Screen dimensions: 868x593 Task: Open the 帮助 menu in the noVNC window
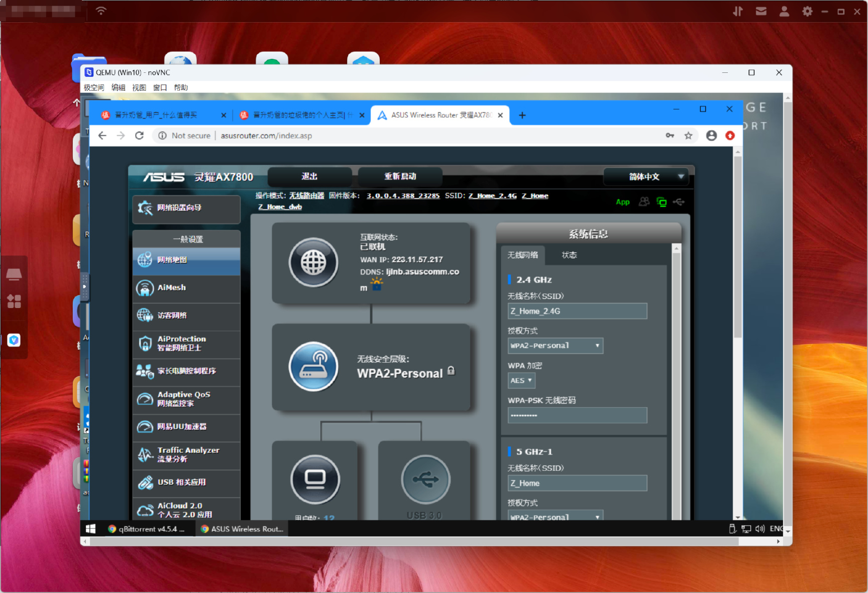(x=181, y=87)
